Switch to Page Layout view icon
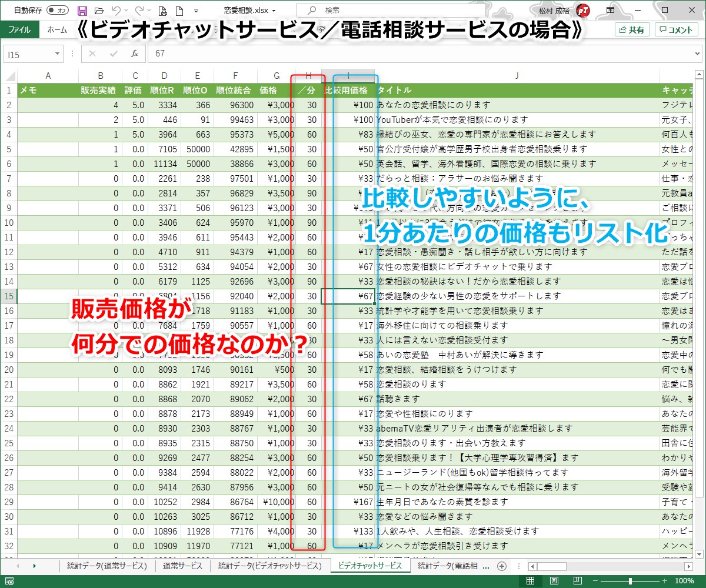 tap(554, 581)
